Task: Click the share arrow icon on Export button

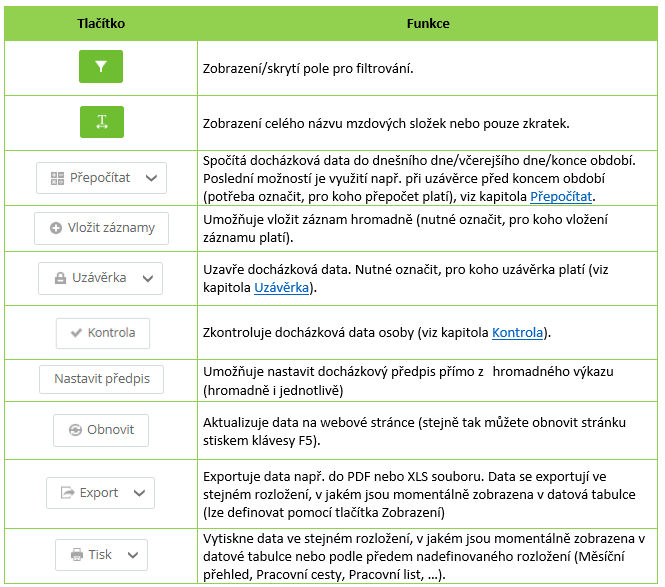Action: [68, 493]
